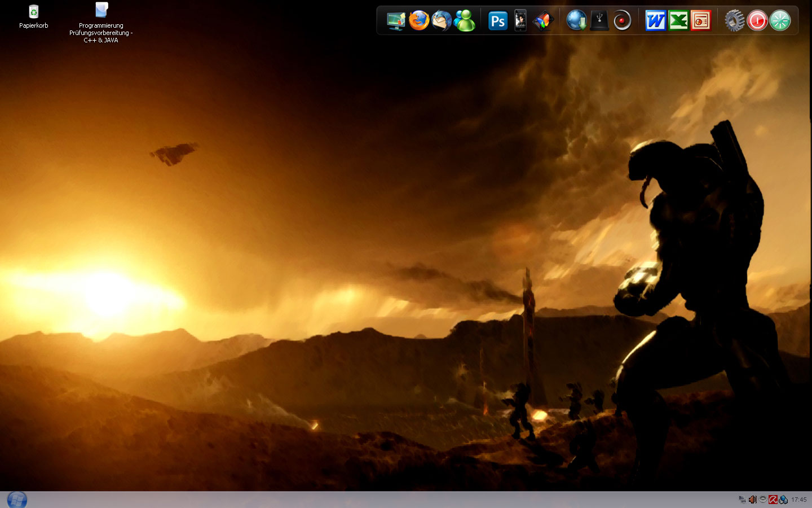Open the Windows Start orb
Screen dimensions: 812x508
pos(17,500)
